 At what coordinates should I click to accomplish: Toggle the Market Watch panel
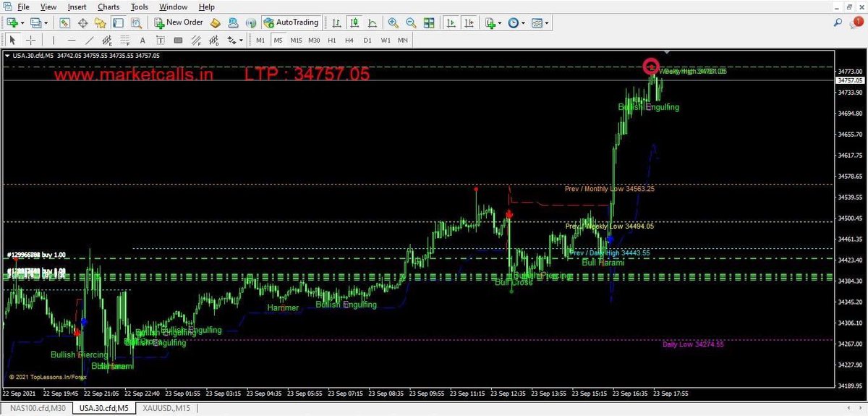[66, 22]
